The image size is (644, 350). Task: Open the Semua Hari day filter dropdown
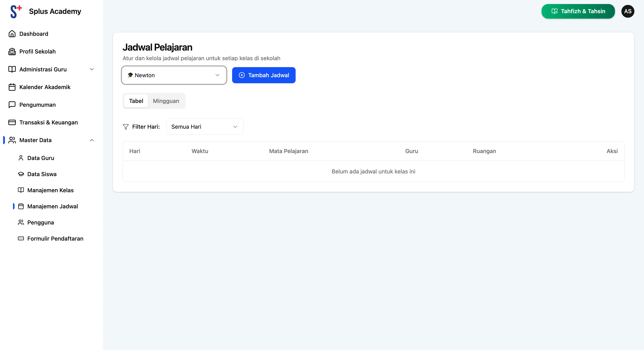coord(205,127)
